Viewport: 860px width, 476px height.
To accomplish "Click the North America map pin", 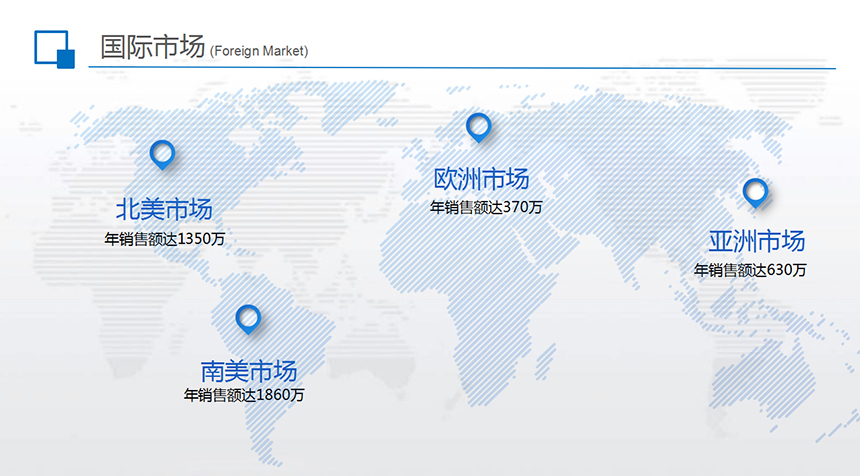I will click(x=162, y=155).
